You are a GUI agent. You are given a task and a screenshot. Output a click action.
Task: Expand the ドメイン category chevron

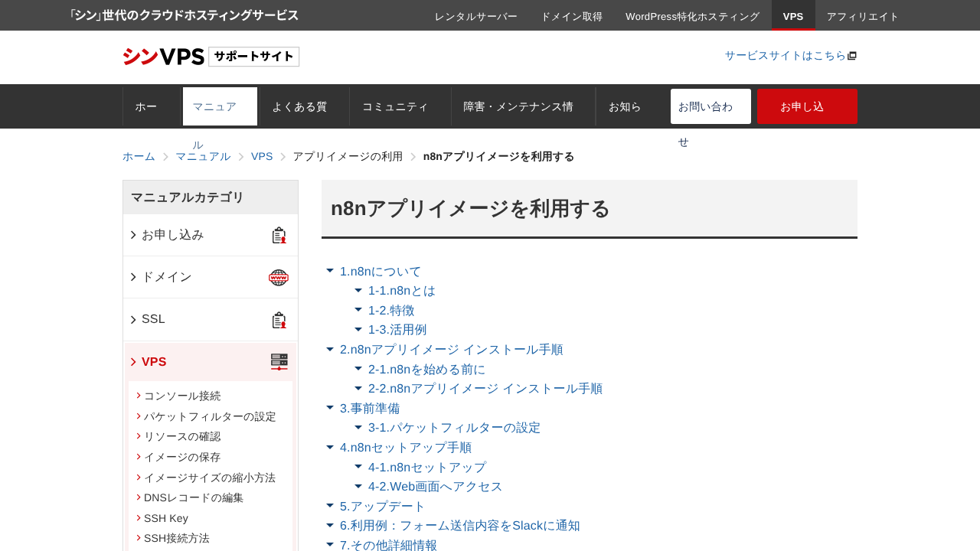pyautogui.click(x=133, y=277)
